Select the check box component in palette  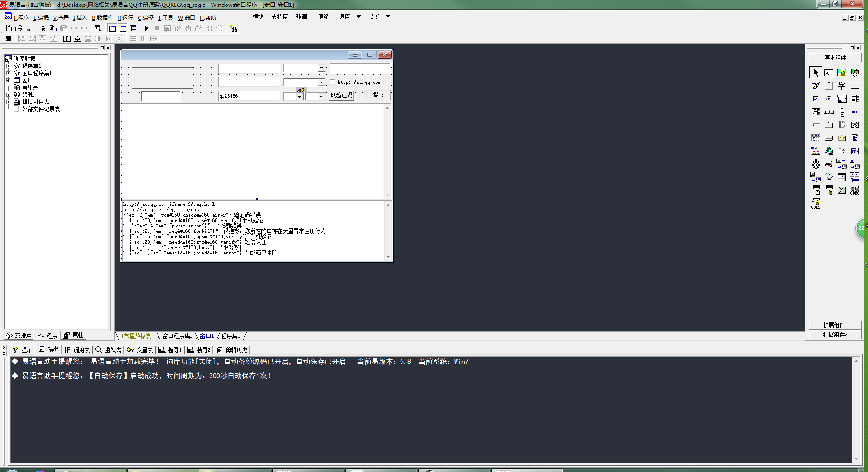click(x=815, y=99)
